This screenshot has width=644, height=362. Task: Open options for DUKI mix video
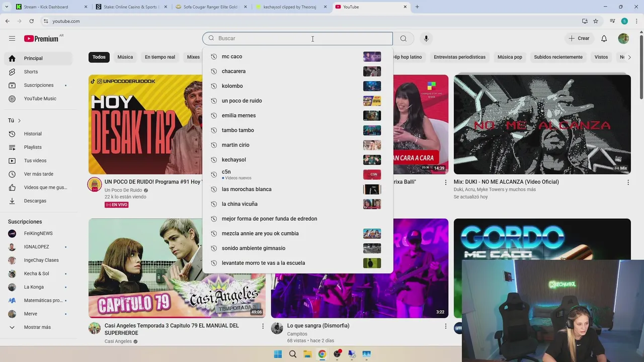628,183
